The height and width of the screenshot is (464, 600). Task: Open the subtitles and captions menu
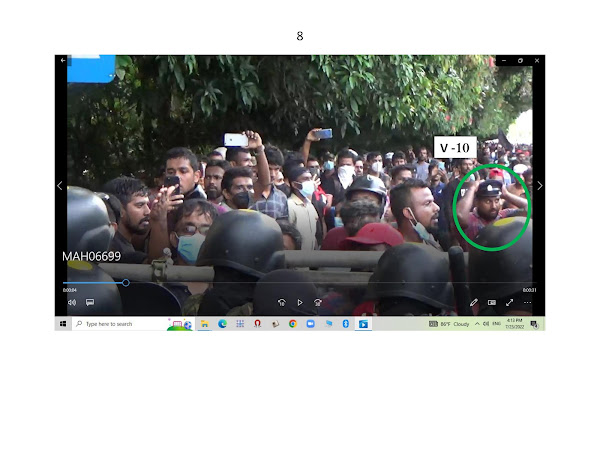coord(90,303)
